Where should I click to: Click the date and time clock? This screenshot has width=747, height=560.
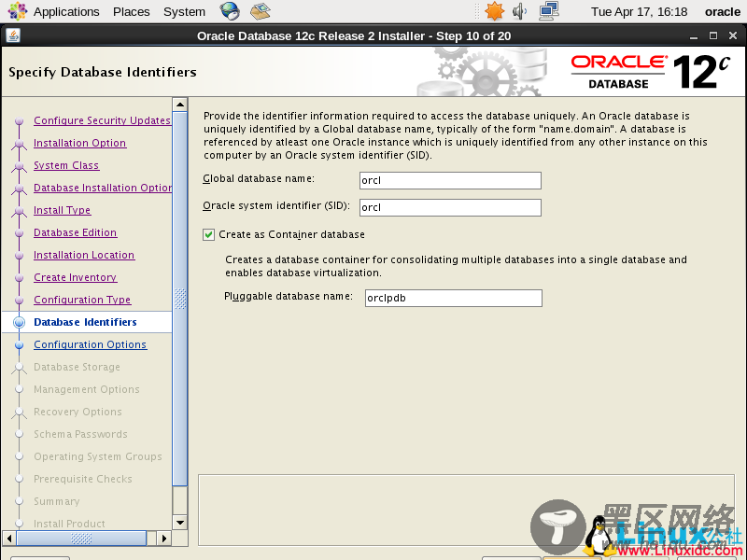coord(639,11)
